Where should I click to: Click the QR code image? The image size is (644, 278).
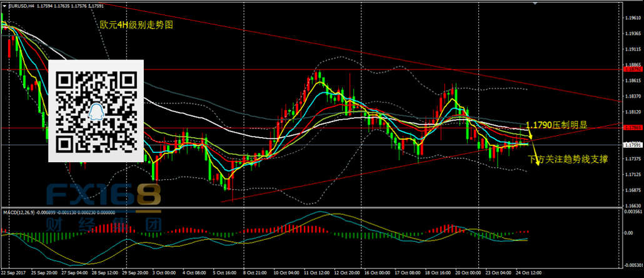coord(96,111)
